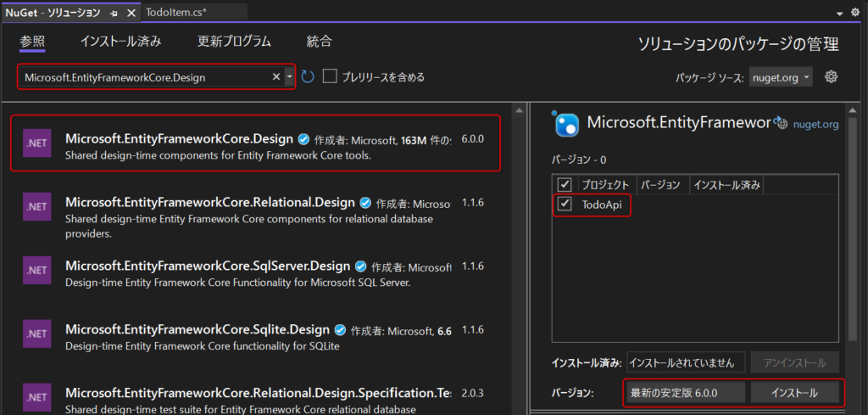
Task: Open the 更新プログラム tab
Action: (234, 41)
